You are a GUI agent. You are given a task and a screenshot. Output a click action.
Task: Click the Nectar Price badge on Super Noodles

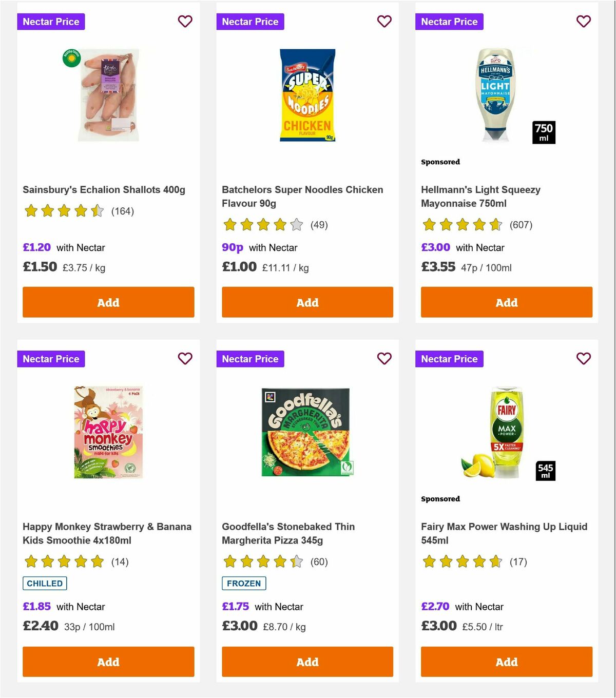[251, 22]
